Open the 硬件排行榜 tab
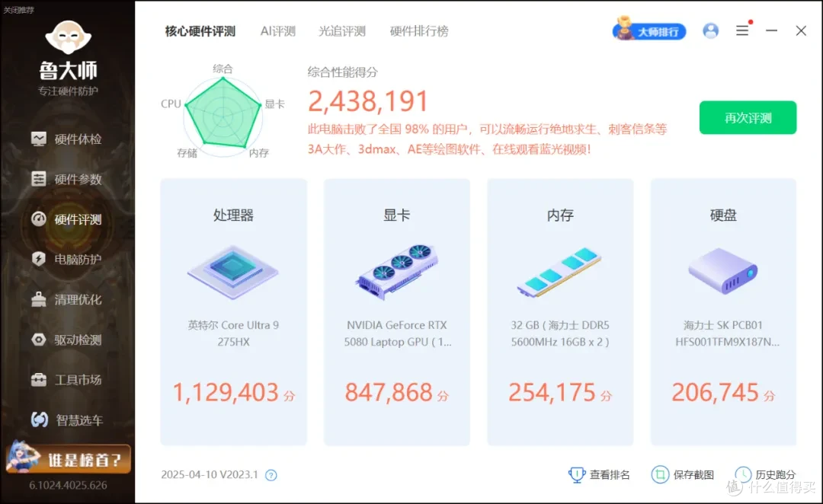Image resolution: width=823 pixels, height=504 pixels. coord(419,31)
